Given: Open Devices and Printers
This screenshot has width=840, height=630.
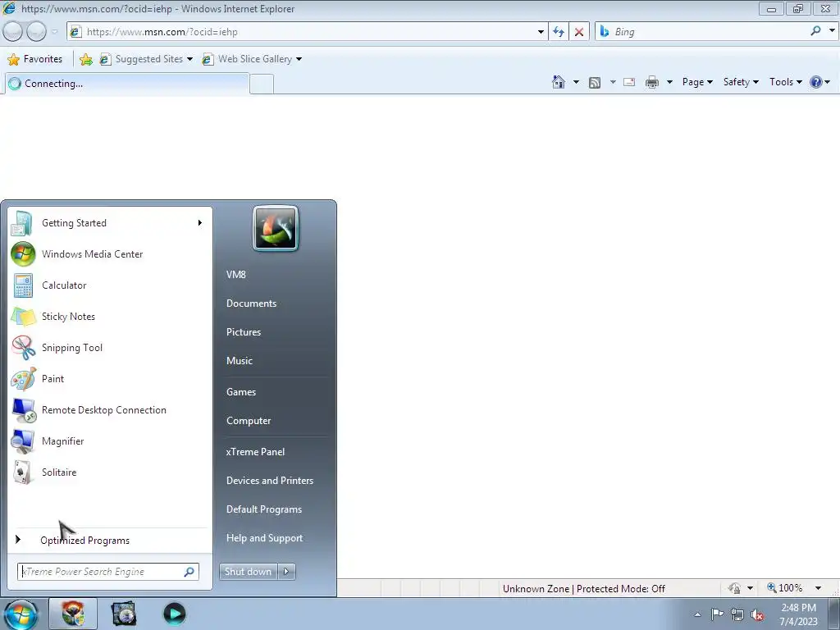Looking at the screenshot, I should click(269, 481).
